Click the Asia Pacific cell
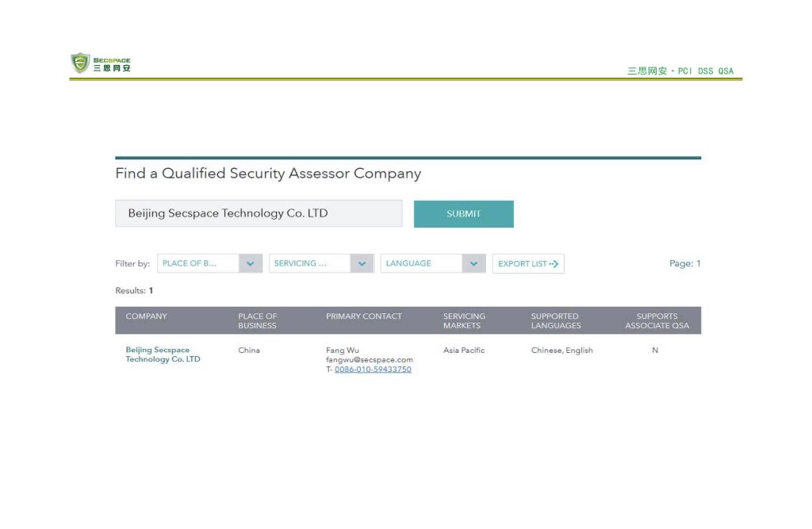The width and height of the screenshot is (812, 529). coord(464,351)
